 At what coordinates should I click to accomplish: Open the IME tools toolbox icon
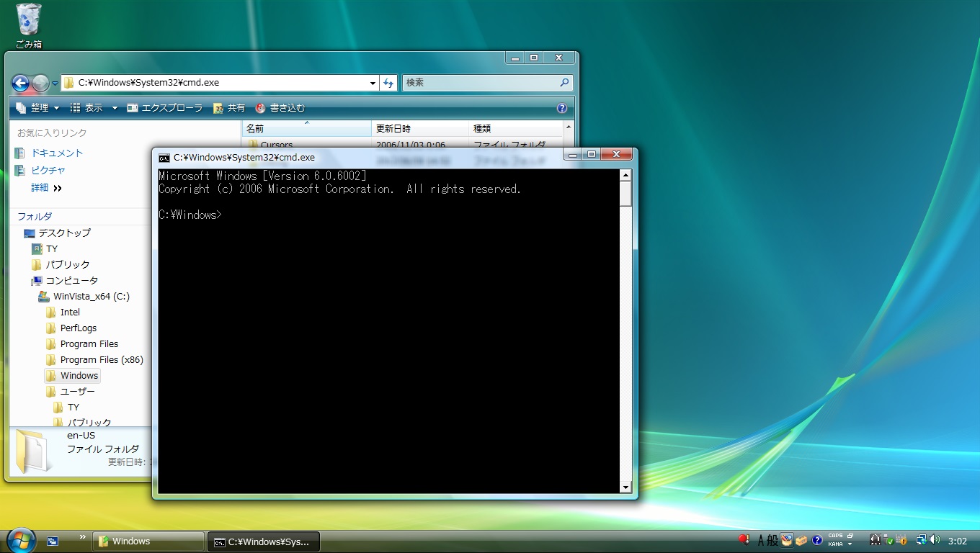[x=801, y=540]
